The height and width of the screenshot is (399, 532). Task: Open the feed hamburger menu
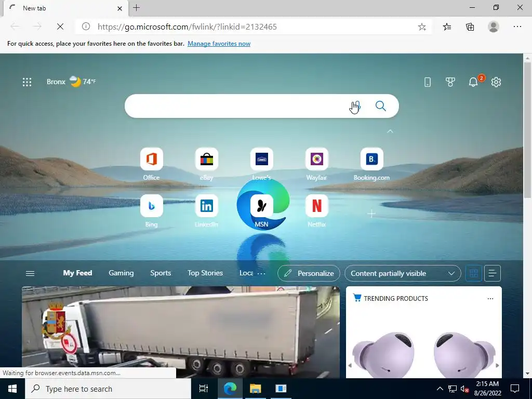tap(30, 273)
